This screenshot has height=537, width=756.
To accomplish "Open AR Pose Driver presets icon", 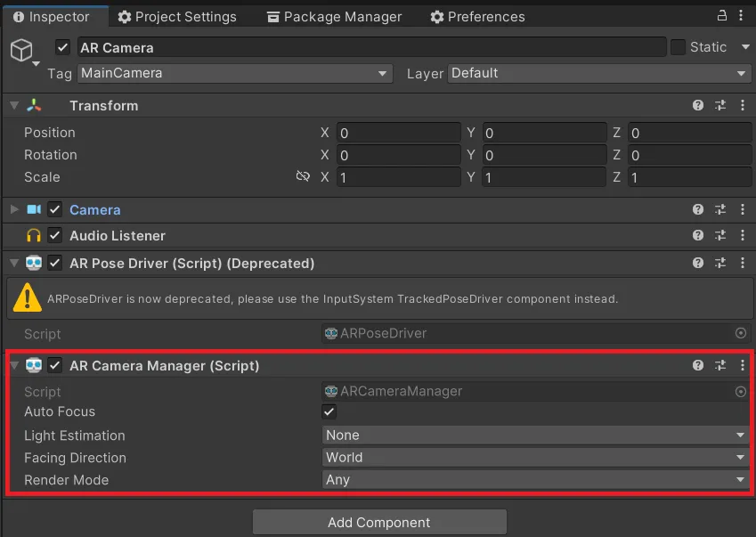I will [x=720, y=264].
